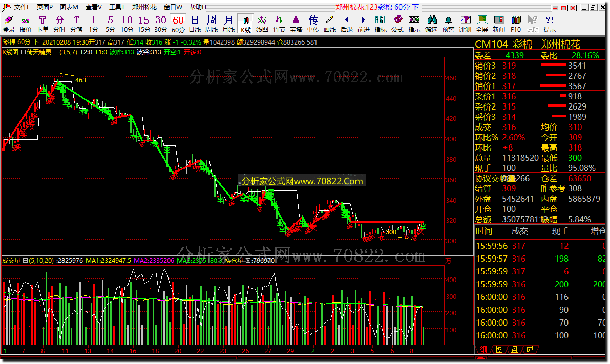This screenshot has width=610, height=364.
Task: Click the 委差 value -4339
Action: 513,56
